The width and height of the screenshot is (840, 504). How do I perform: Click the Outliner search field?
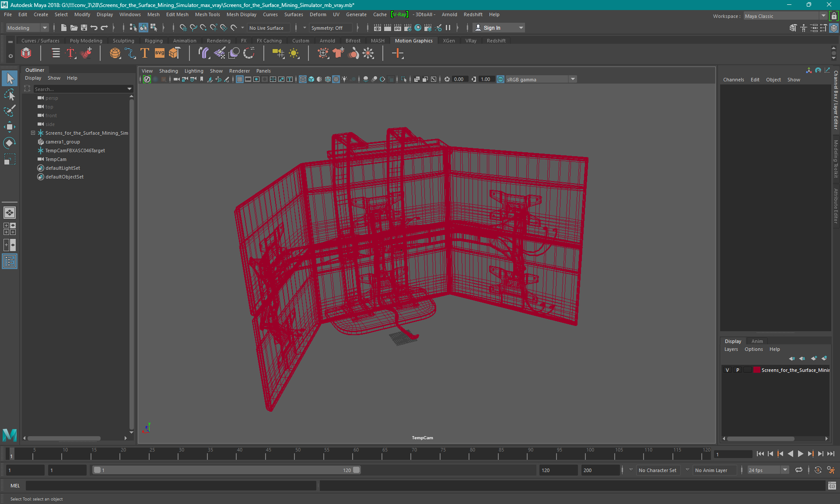(x=80, y=89)
